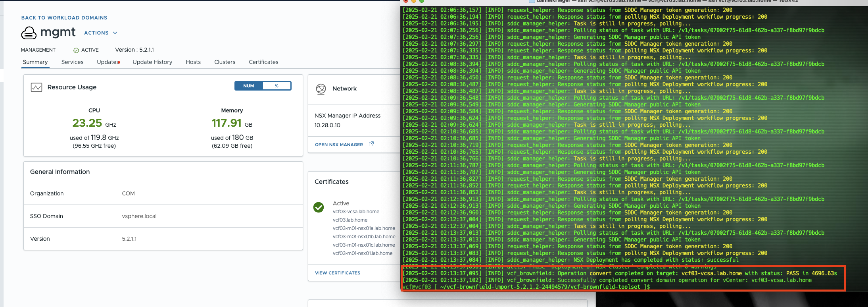Click the Resource Usage chart icon
The width and height of the screenshot is (868, 307).
[36, 87]
